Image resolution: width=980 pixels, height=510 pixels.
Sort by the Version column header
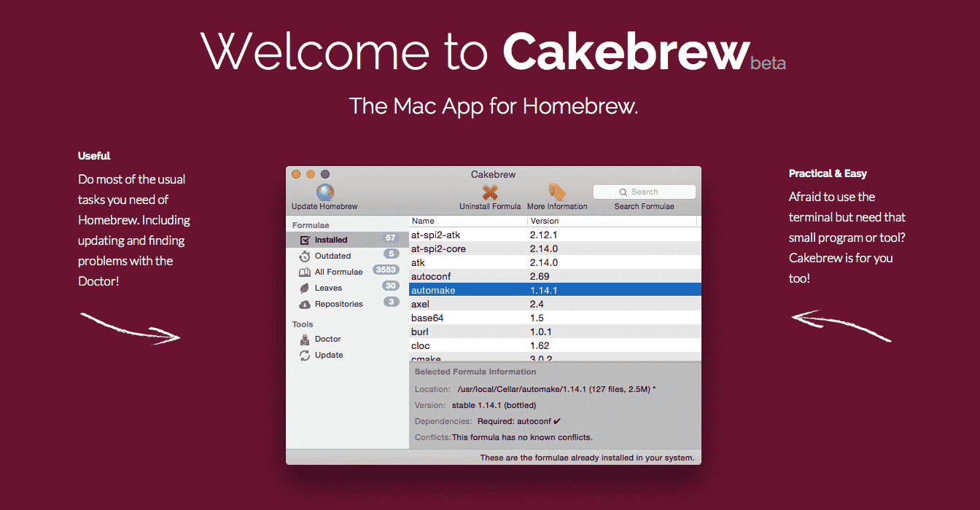pos(612,221)
